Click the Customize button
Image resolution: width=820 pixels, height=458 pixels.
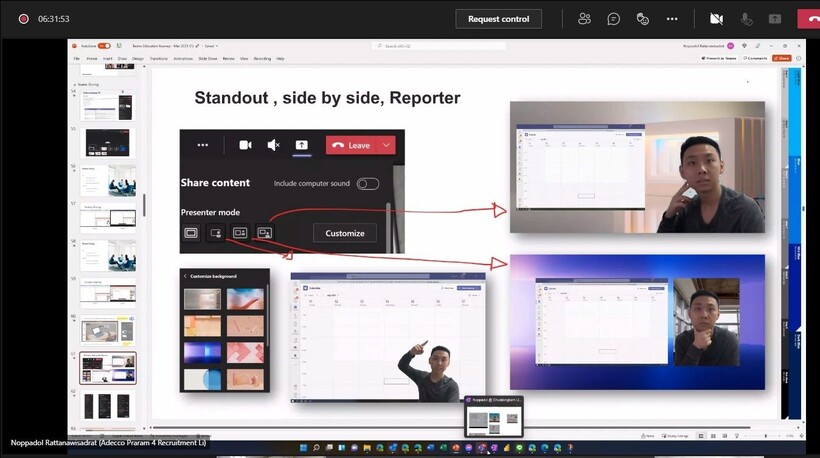345,233
